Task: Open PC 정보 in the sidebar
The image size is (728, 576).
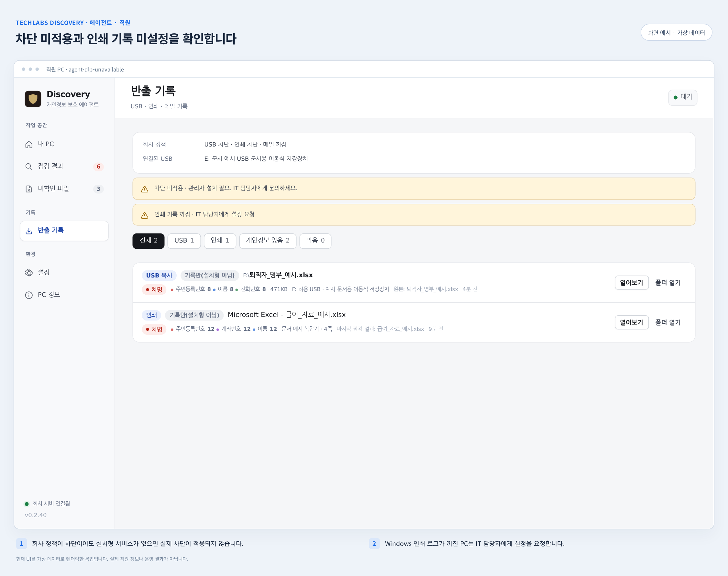Action: 64,295
